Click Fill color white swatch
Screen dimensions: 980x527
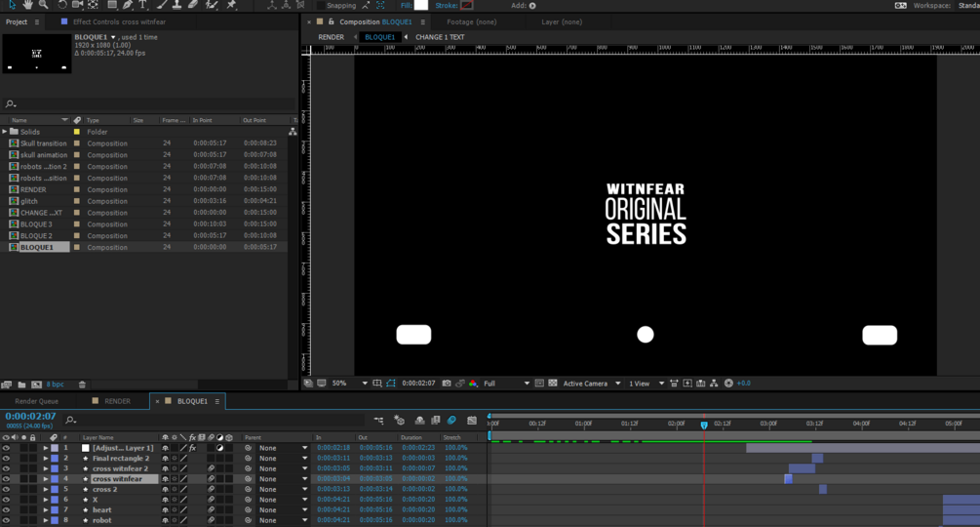click(421, 5)
